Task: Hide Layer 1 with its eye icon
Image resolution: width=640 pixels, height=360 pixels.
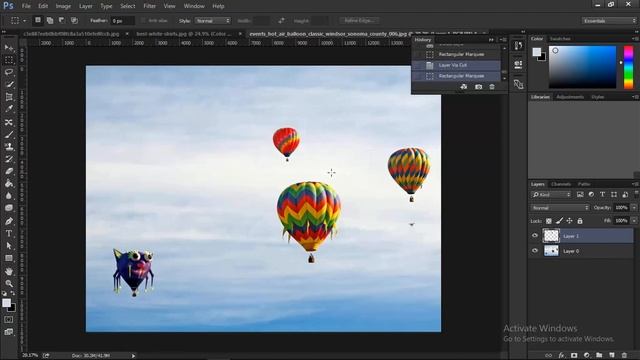Action: [x=535, y=236]
